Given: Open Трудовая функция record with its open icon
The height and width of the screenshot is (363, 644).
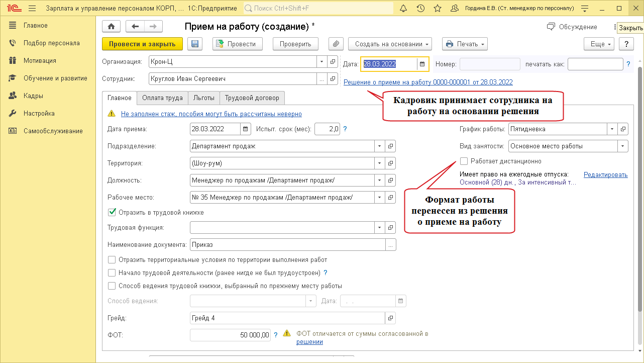Looking at the screenshot, I should pyautogui.click(x=391, y=228).
